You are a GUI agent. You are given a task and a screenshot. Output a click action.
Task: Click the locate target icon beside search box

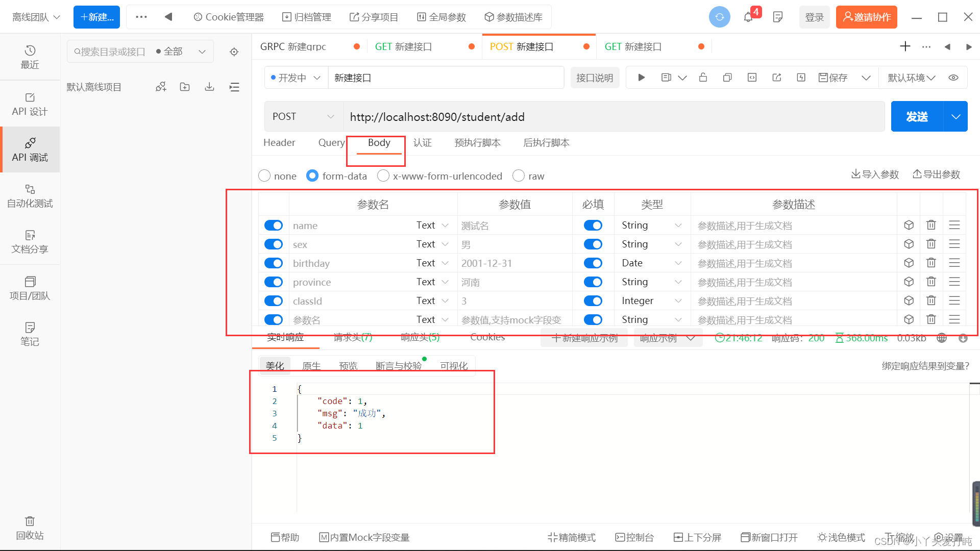pos(234,52)
